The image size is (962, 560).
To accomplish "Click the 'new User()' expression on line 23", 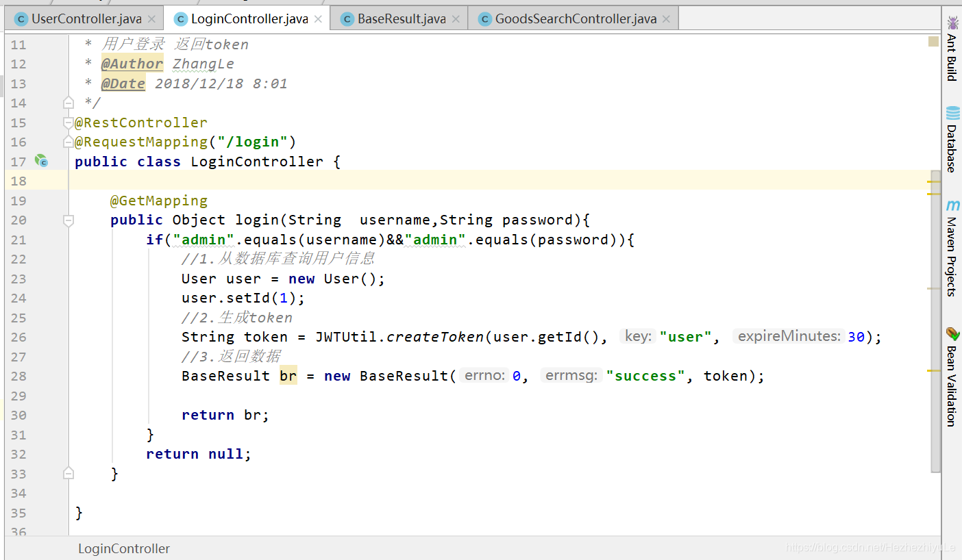I will click(x=333, y=279).
